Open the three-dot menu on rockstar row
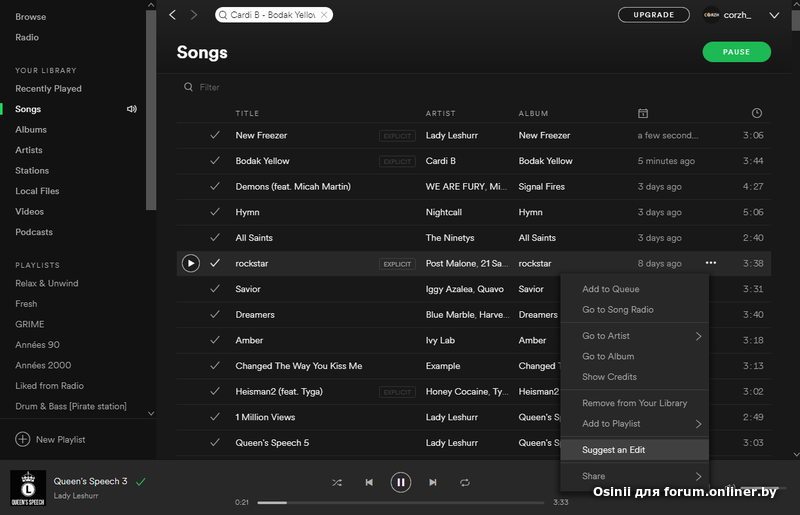The image size is (800, 515). (711, 263)
